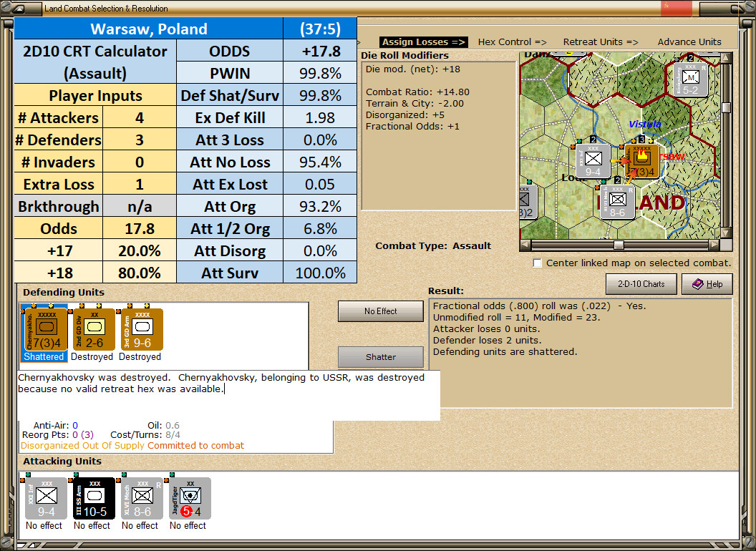Select the 2nd GD Div 2-6 defending unit
Image resolution: width=756 pixels, height=551 pixels.
92,330
